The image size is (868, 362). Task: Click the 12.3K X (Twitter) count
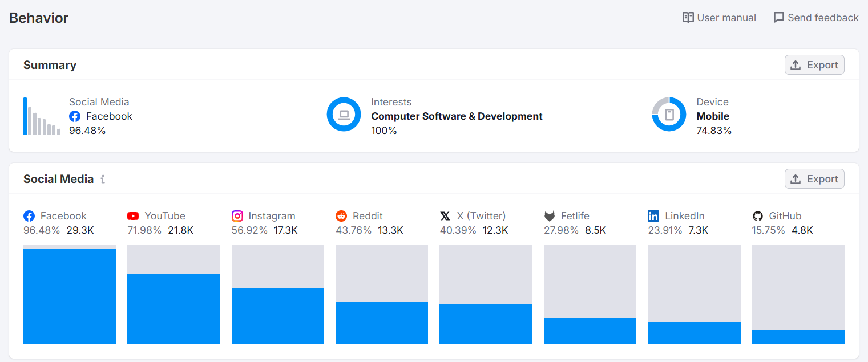click(x=495, y=230)
